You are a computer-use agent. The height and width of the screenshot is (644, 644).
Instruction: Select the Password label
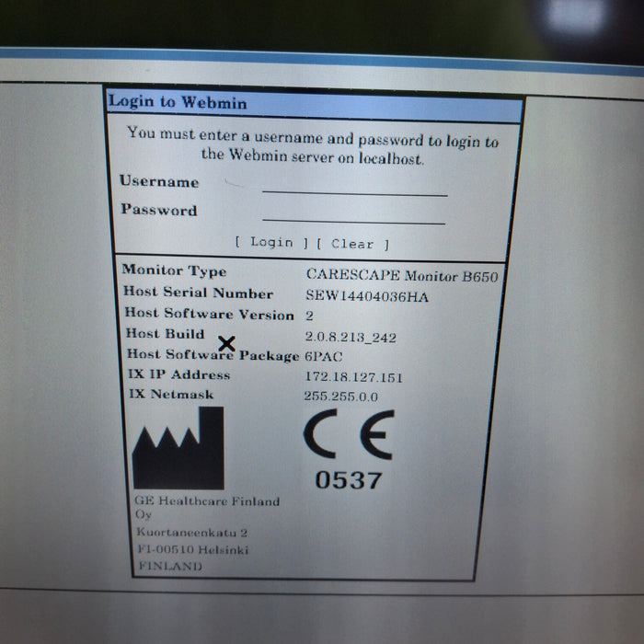159,210
